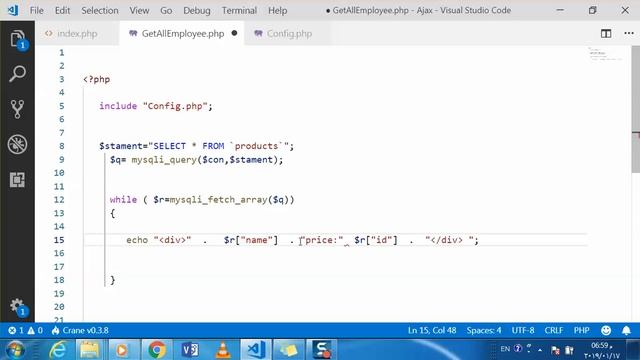Open the media player taskbar icon
640x360 pixels.
coord(122,350)
